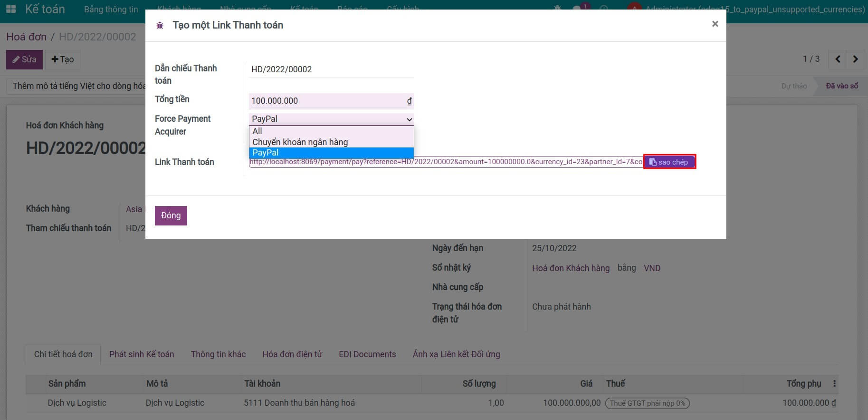Click the Sửa edit button
Viewport: 868px width, 420px height.
pos(24,59)
